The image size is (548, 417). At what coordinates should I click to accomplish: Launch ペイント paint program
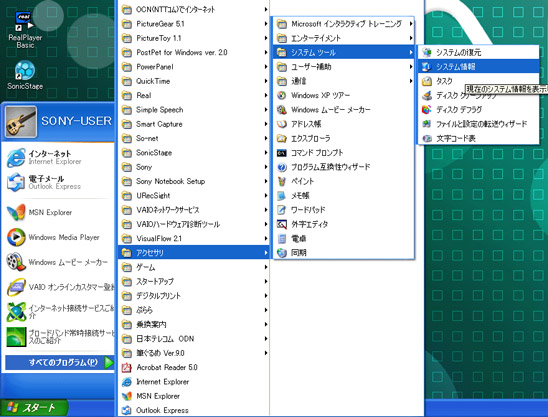[x=344, y=181]
